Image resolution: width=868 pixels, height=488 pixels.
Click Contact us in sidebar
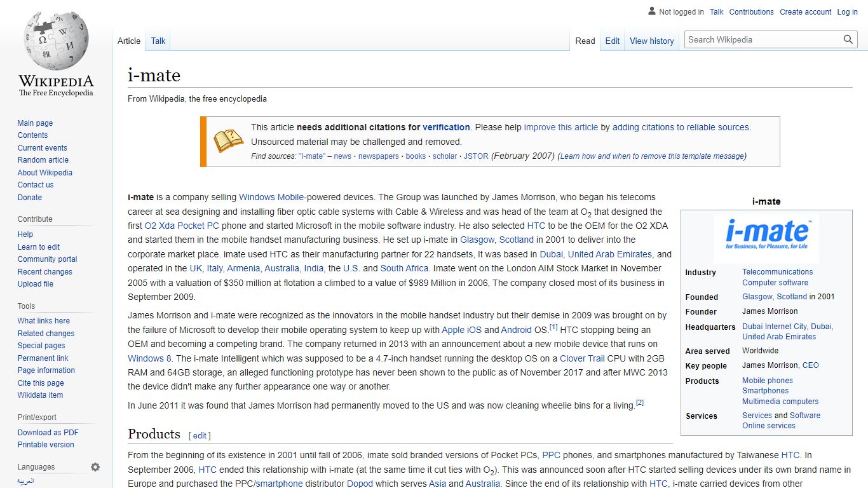pyautogui.click(x=36, y=185)
